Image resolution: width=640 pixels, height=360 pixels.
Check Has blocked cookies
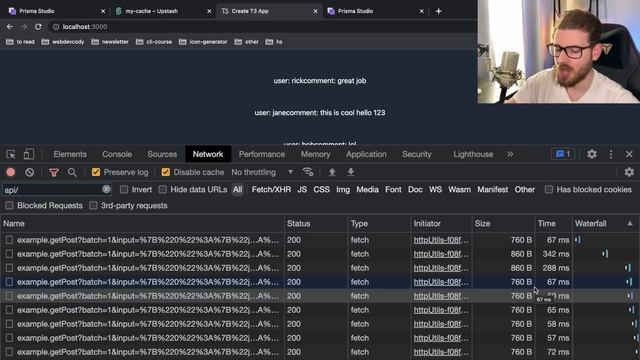coord(549,189)
